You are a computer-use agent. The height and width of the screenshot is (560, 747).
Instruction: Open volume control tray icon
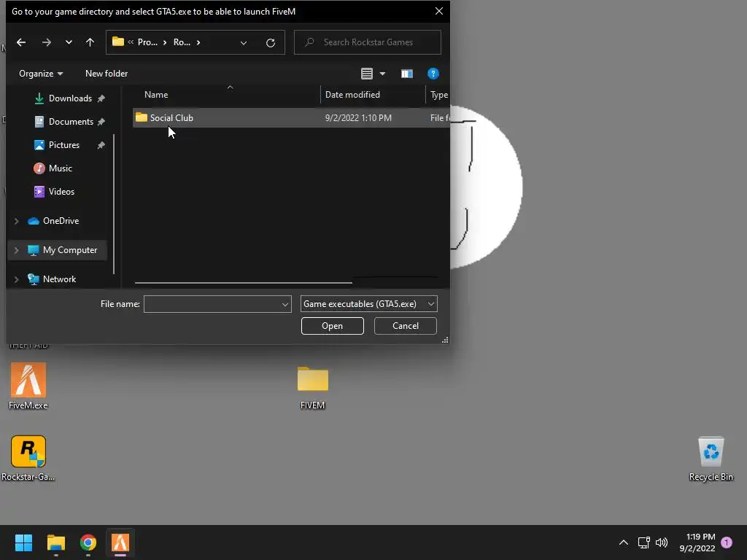662,542
